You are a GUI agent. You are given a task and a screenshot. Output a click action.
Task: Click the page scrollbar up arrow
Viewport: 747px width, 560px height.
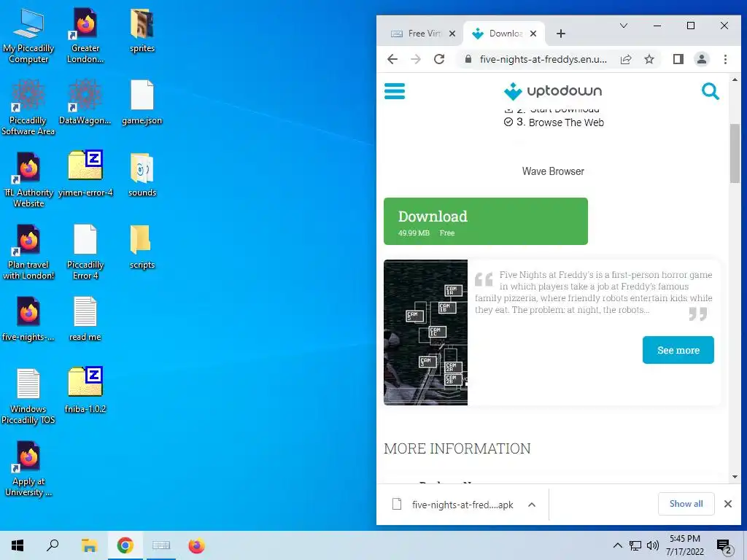coord(735,79)
